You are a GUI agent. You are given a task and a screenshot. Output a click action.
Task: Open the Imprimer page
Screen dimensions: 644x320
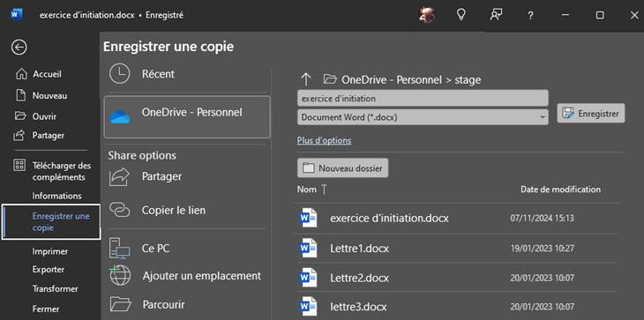click(50, 251)
